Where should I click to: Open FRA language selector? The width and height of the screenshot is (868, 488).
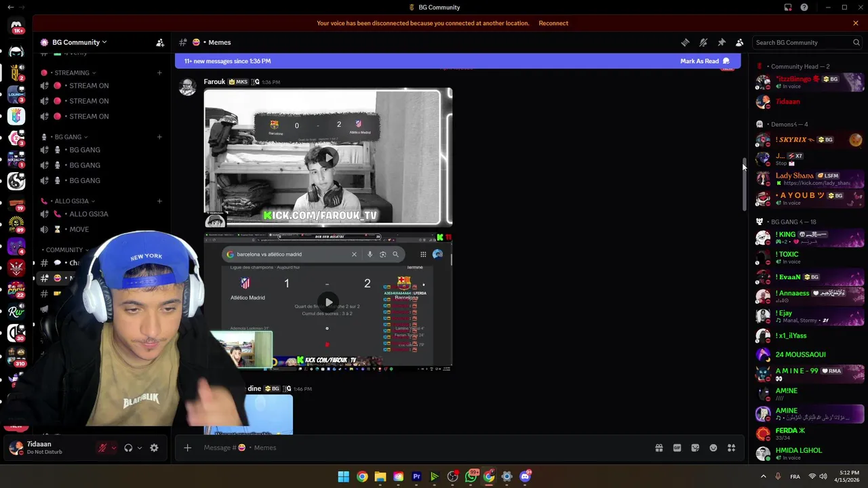(795, 476)
